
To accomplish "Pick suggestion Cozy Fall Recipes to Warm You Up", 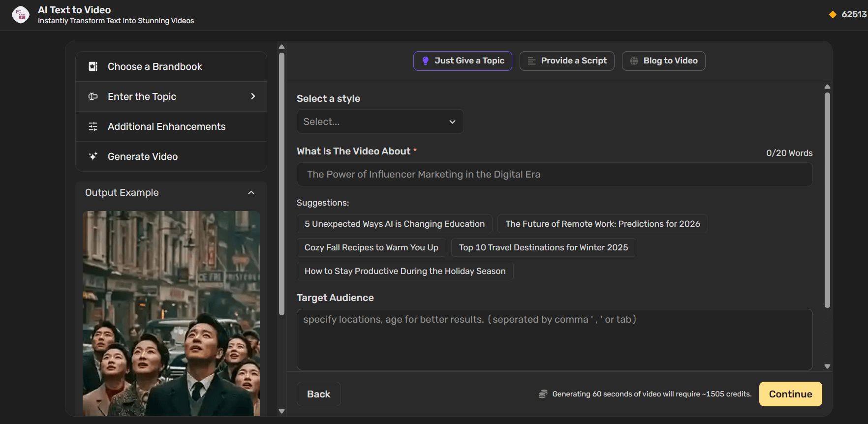I will tap(372, 247).
